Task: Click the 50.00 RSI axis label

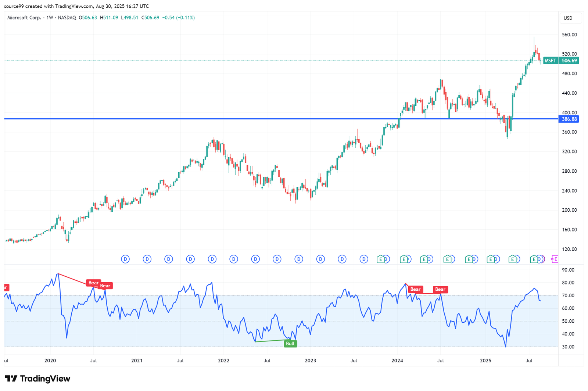Action: click(x=568, y=321)
